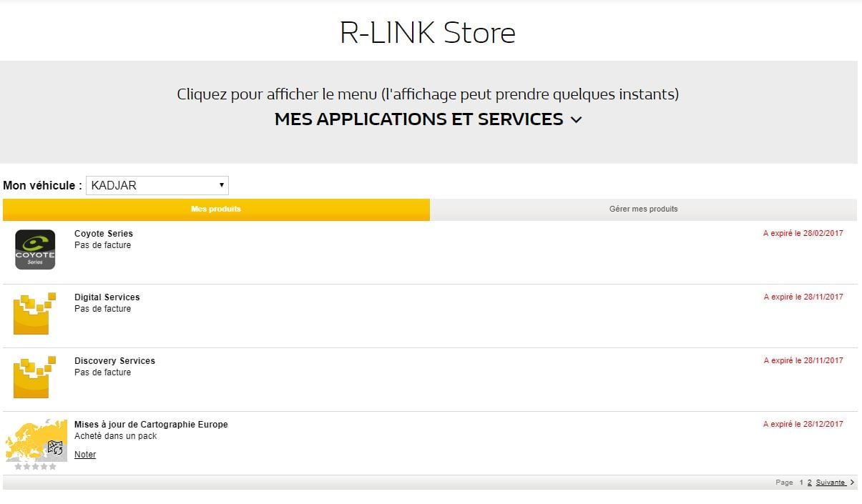Click the R-LINK Store heading

click(427, 33)
